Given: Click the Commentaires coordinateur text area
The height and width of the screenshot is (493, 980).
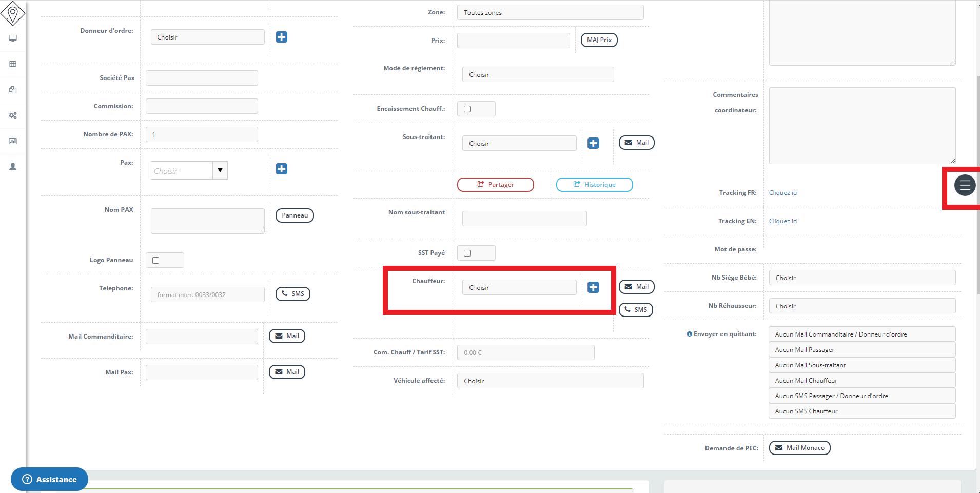Looking at the screenshot, I should click(x=861, y=125).
